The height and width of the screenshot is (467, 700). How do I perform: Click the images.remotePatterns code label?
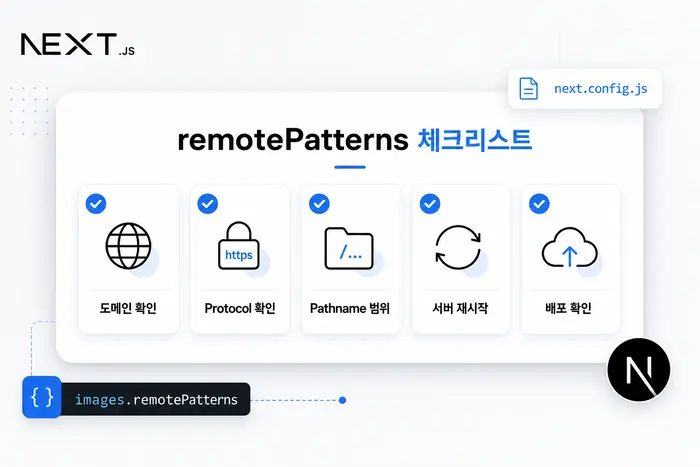(x=156, y=399)
